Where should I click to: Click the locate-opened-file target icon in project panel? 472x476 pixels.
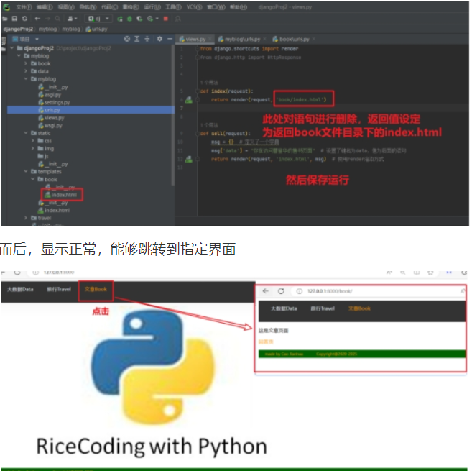tap(127, 39)
